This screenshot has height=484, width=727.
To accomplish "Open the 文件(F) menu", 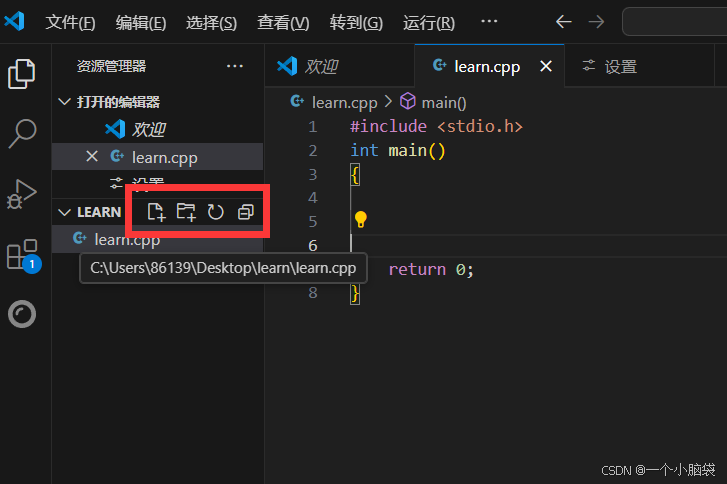I will [x=70, y=22].
